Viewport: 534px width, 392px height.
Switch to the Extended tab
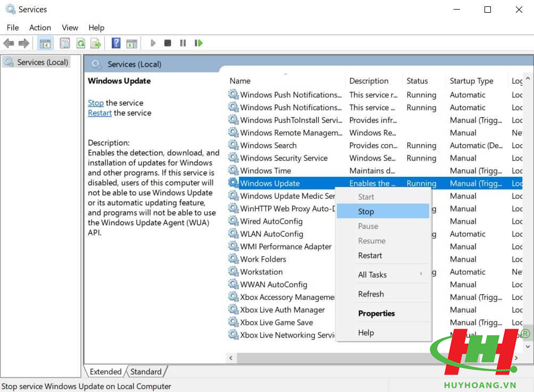tap(105, 372)
